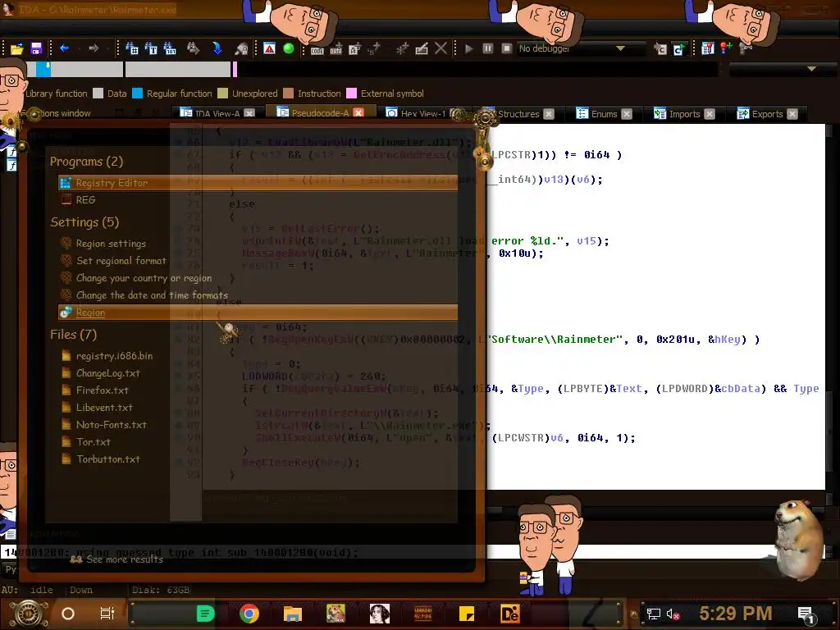Switch to the Exports tab

(x=767, y=113)
